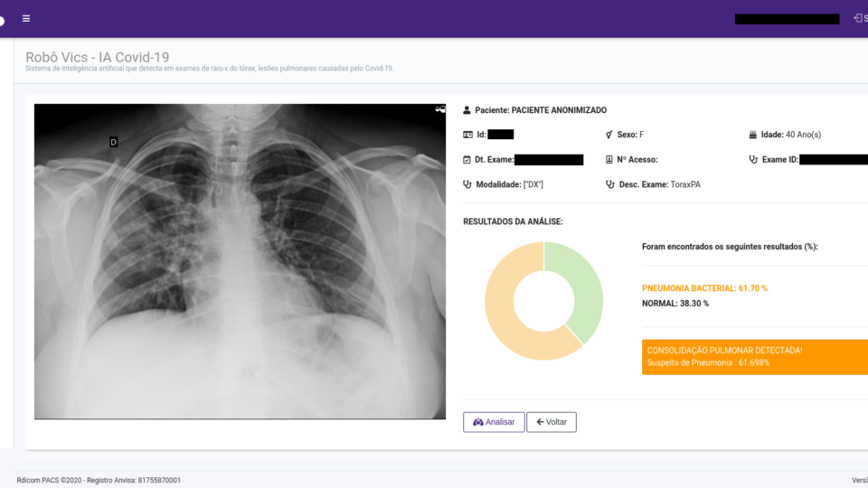Click the stethoscope icon beside Modalidade
Image resolution: width=868 pixels, height=488 pixels.
coord(467,184)
